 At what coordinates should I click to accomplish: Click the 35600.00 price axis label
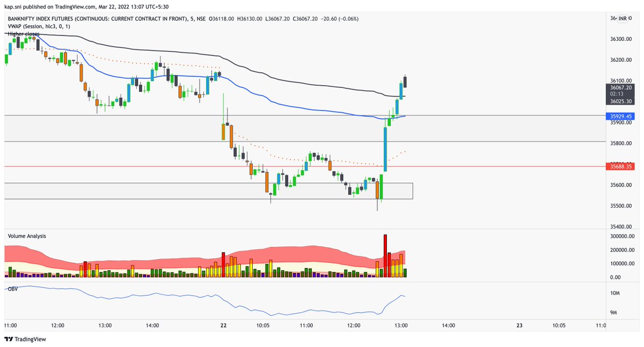coord(622,185)
